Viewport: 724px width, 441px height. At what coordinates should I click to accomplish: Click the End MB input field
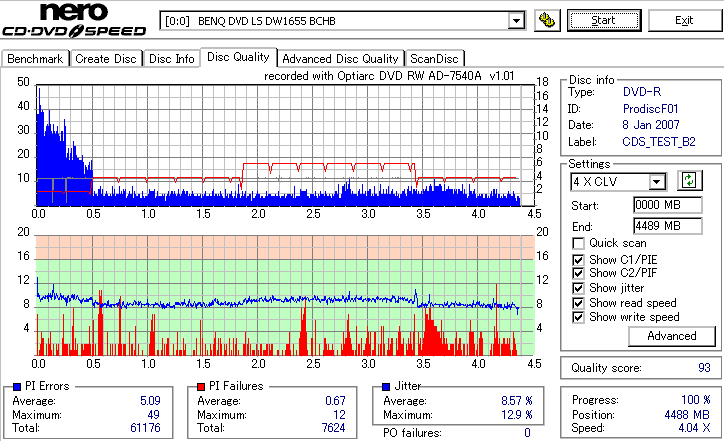(668, 226)
